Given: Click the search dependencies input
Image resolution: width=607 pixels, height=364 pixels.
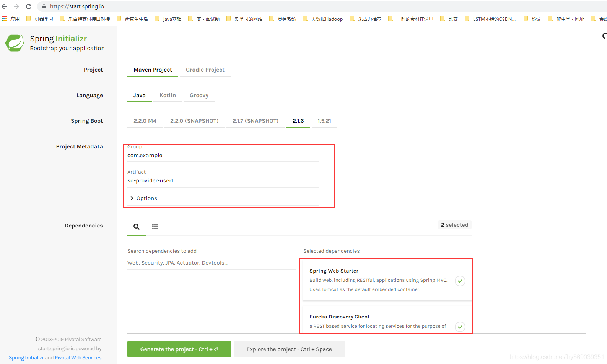Looking at the screenshot, I should pyautogui.click(x=211, y=263).
